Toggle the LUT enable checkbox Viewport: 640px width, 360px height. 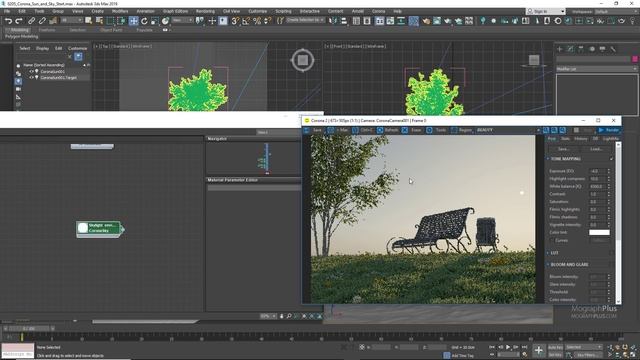(x=611, y=253)
